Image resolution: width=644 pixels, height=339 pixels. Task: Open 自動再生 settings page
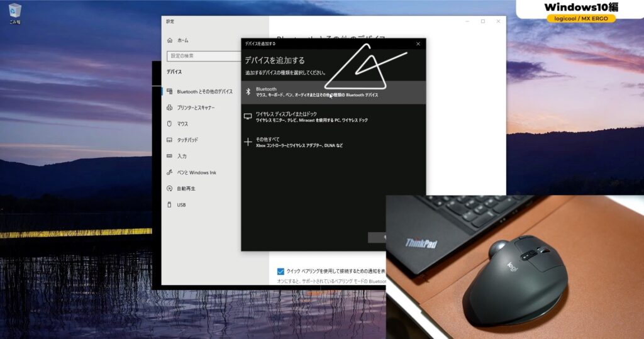tap(186, 188)
